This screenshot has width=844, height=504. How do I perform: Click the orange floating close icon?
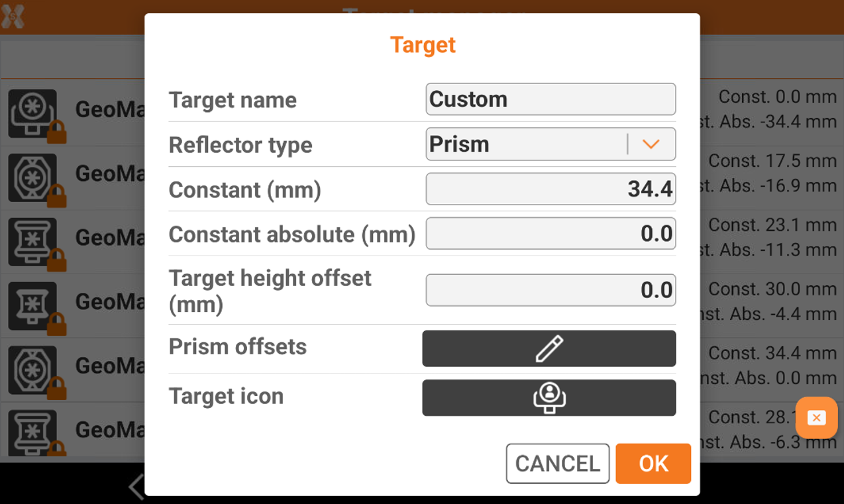(816, 418)
